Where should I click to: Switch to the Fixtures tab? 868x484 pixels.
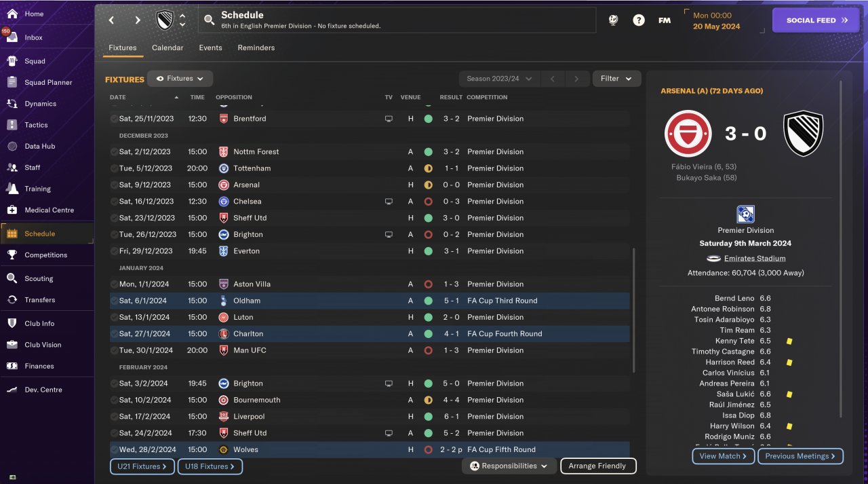[123, 48]
